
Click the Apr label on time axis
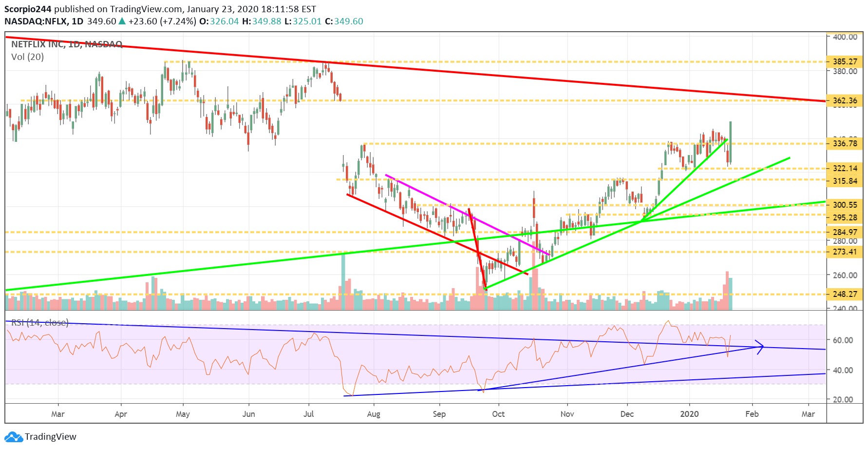121,414
